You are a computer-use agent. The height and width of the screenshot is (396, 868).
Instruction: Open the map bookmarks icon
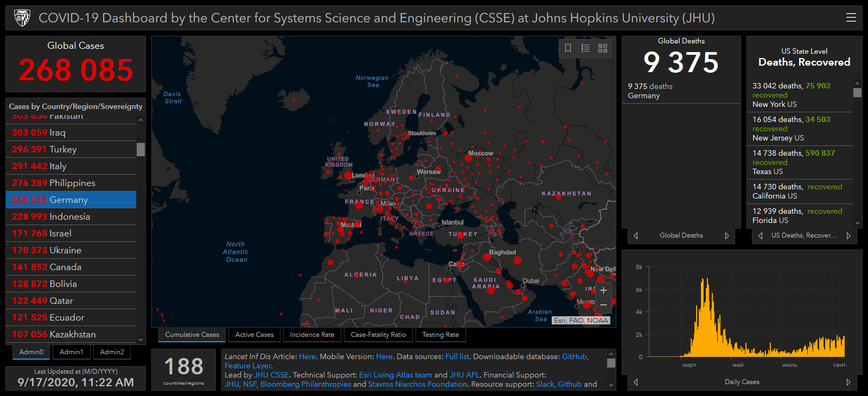point(568,48)
